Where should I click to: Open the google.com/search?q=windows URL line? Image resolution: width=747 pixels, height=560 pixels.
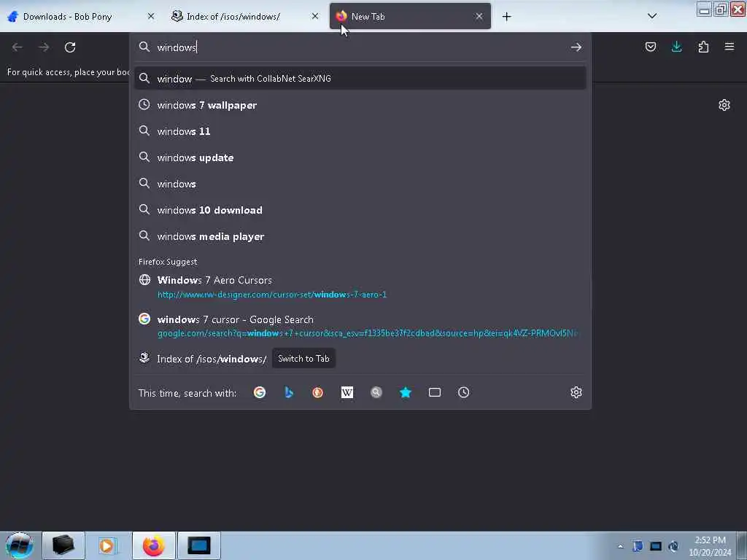tap(368, 333)
